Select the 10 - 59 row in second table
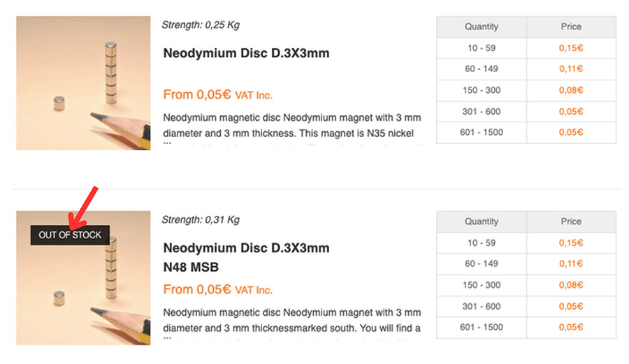The width and height of the screenshot is (629, 364). (x=526, y=243)
